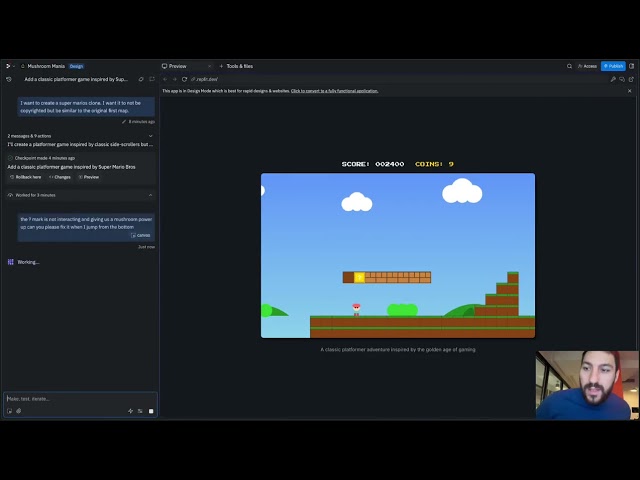Click Preview on the checkpoint card
Image resolution: width=640 pixels, height=480 pixels.
[x=89, y=177]
